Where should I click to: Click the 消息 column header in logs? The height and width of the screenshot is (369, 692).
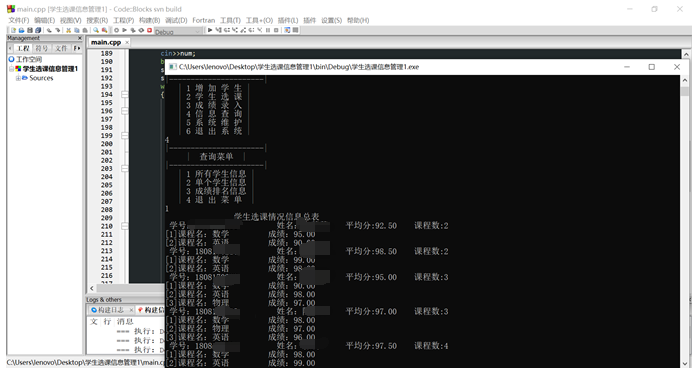(x=125, y=321)
